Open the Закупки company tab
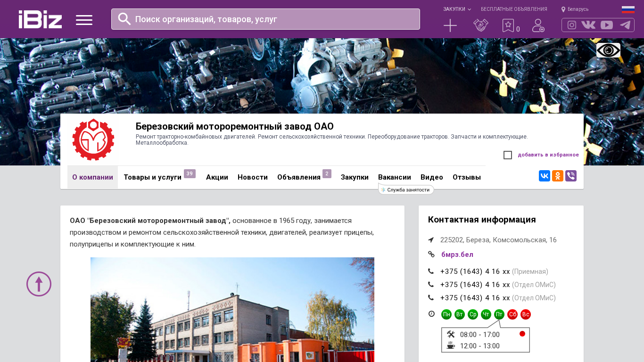 [x=355, y=177]
